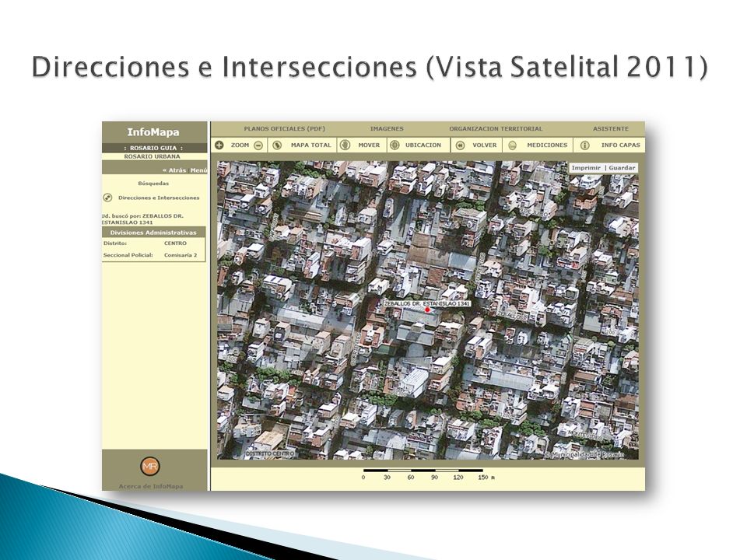
Task: Click the Volver back icon
Action: pos(460,145)
